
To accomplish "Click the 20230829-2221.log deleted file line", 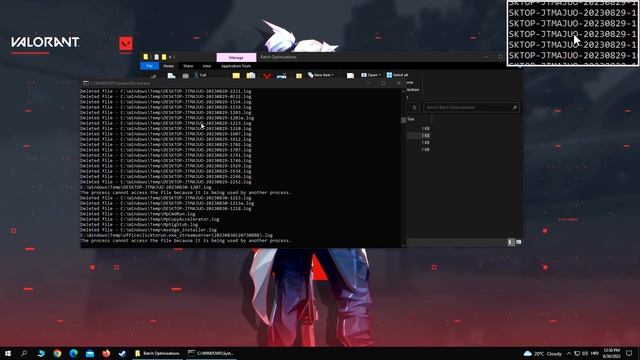I will (166, 91).
